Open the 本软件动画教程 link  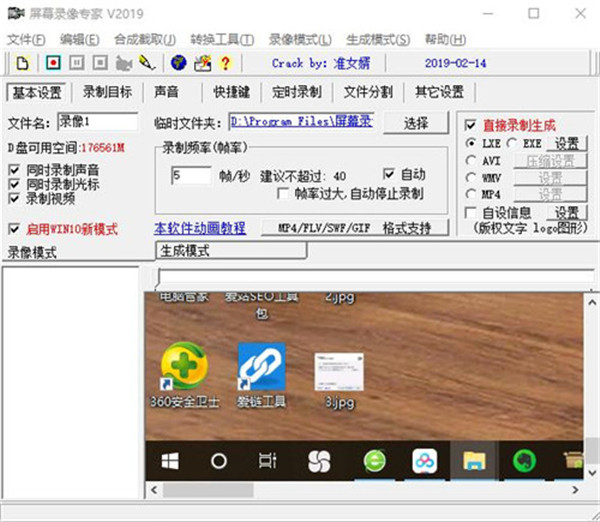tap(200, 228)
